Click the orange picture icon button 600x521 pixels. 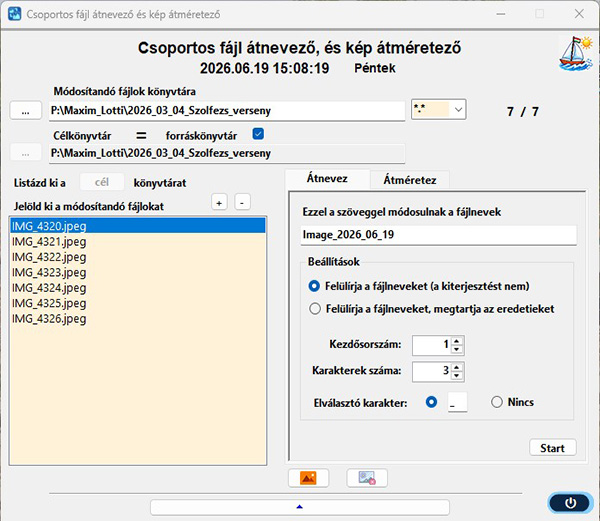coord(308,478)
